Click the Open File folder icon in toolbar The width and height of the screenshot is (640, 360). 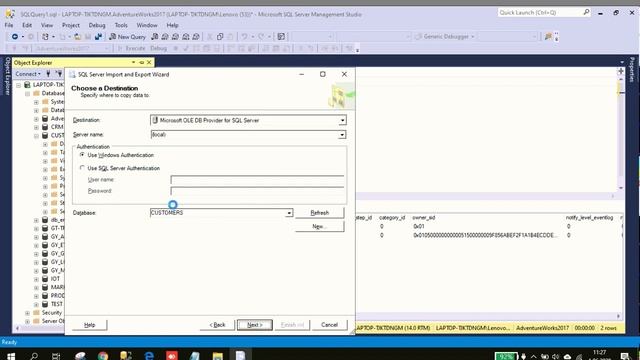(78, 37)
